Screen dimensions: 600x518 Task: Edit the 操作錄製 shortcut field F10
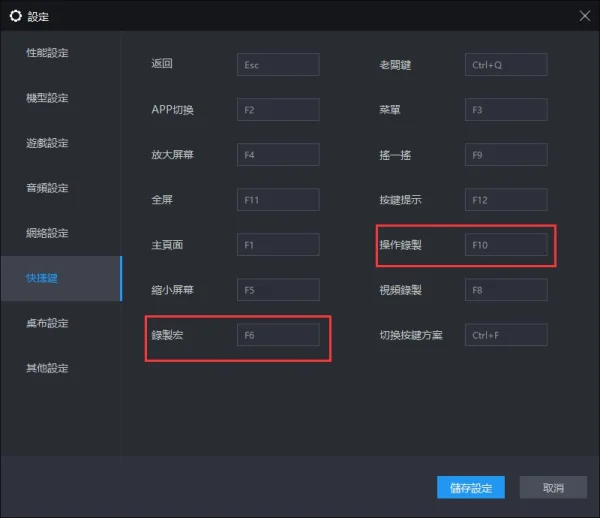pos(506,245)
